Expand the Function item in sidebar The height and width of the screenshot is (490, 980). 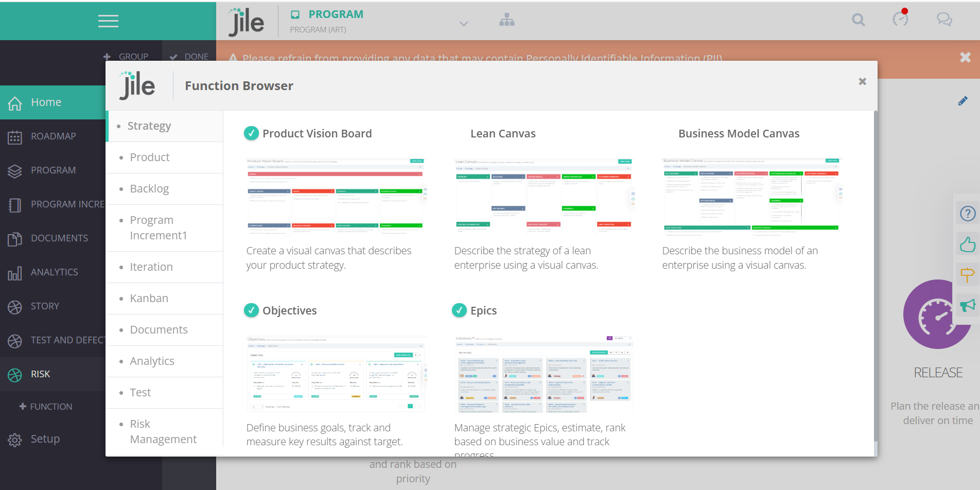(x=45, y=407)
